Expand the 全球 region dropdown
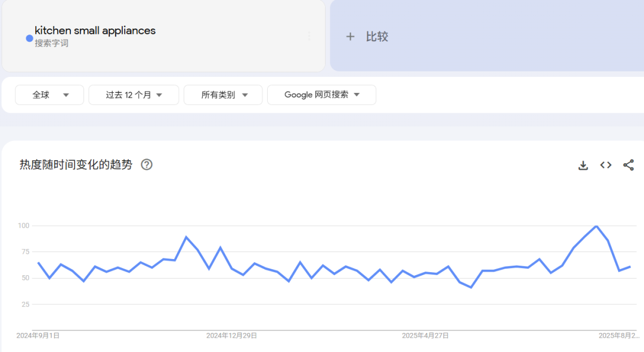 pyautogui.click(x=49, y=95)
